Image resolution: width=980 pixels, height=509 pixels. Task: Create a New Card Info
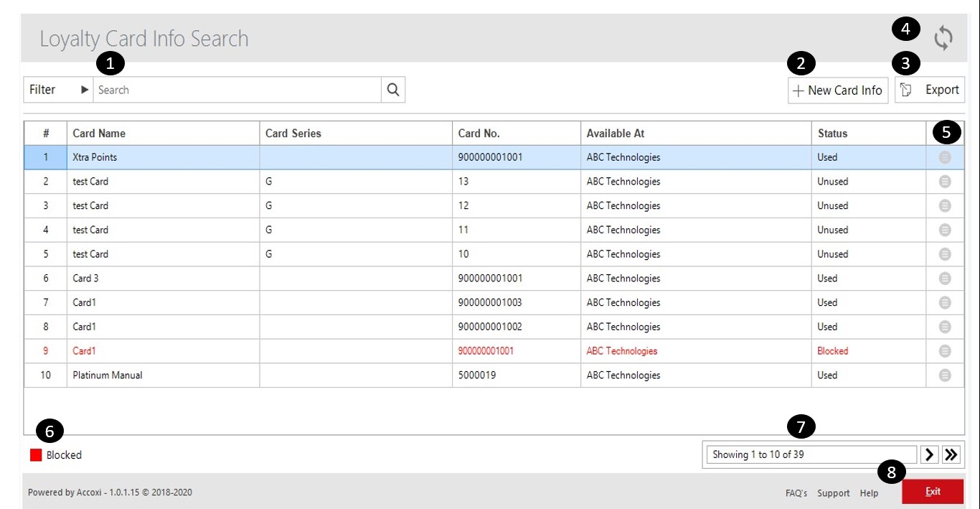[838, 90]
